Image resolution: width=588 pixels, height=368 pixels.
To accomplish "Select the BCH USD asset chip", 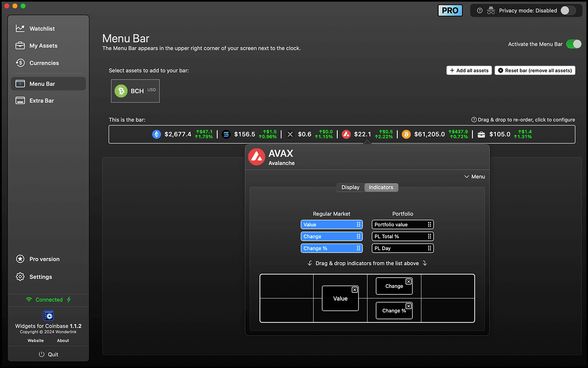I will (135, 91).
